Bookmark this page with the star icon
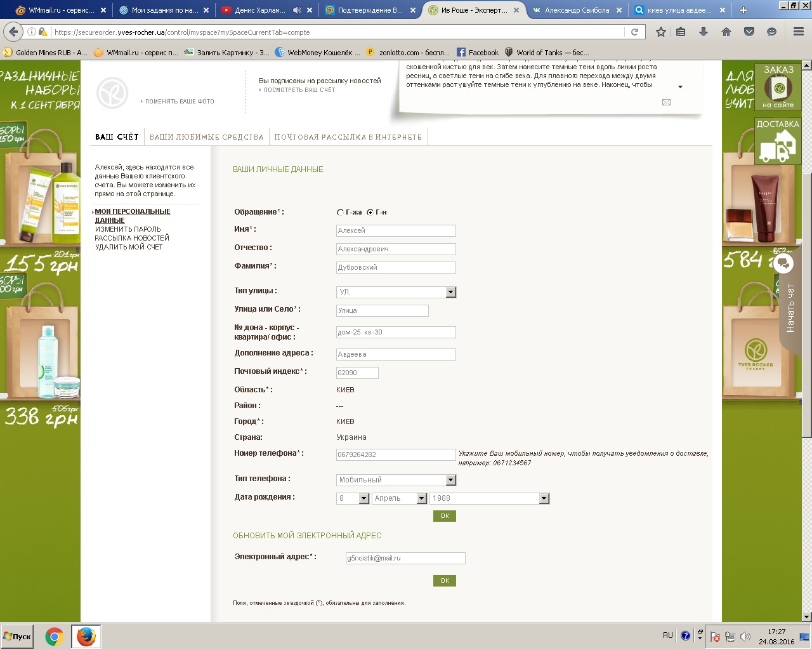Screen dimensions: 812x650 (x=661, y=32)
